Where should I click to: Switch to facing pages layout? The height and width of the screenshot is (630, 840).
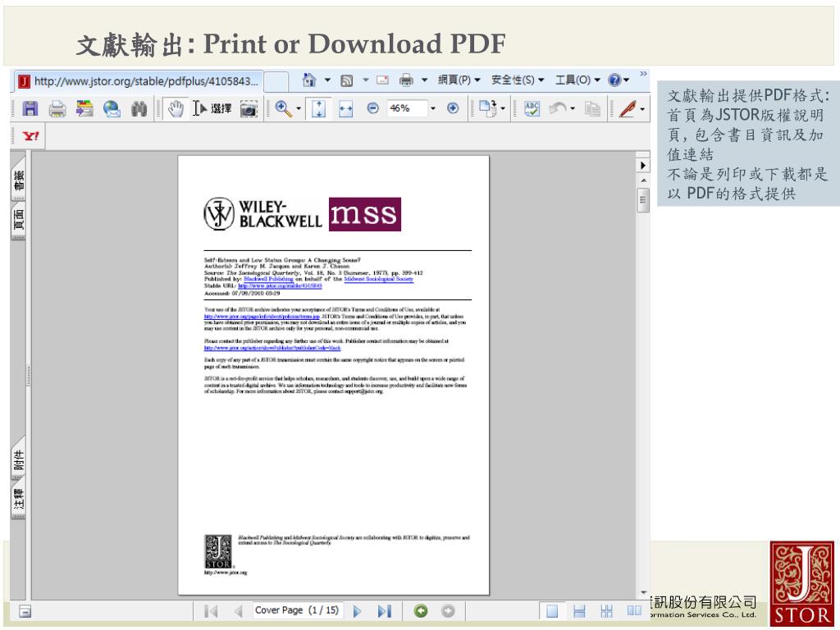pyautogui.click(x=634, y=610)
